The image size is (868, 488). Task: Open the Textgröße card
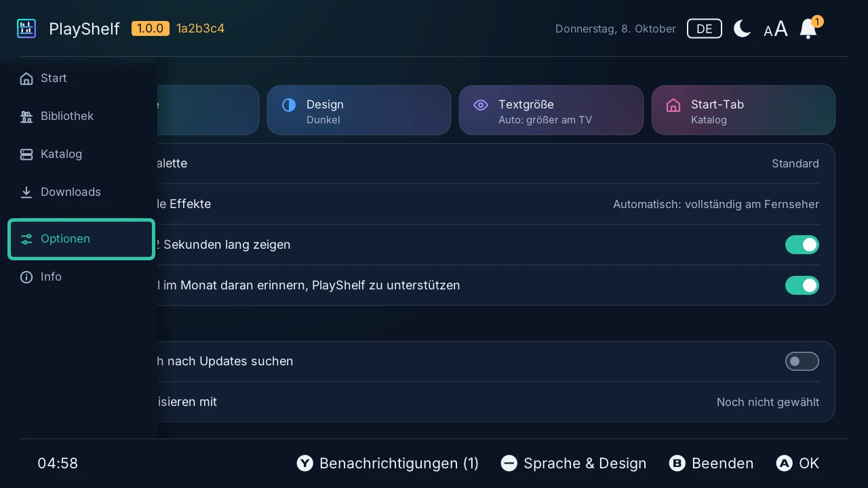[551, 110]
